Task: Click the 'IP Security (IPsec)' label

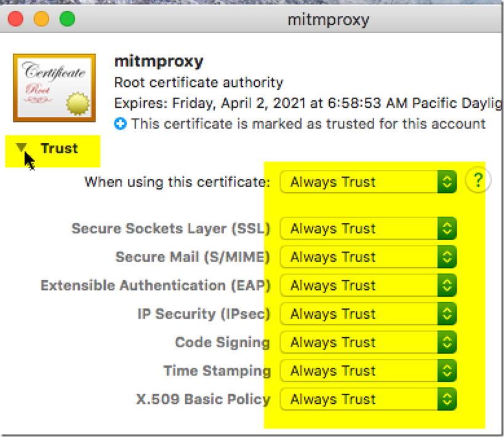Action: click(204, 314)
